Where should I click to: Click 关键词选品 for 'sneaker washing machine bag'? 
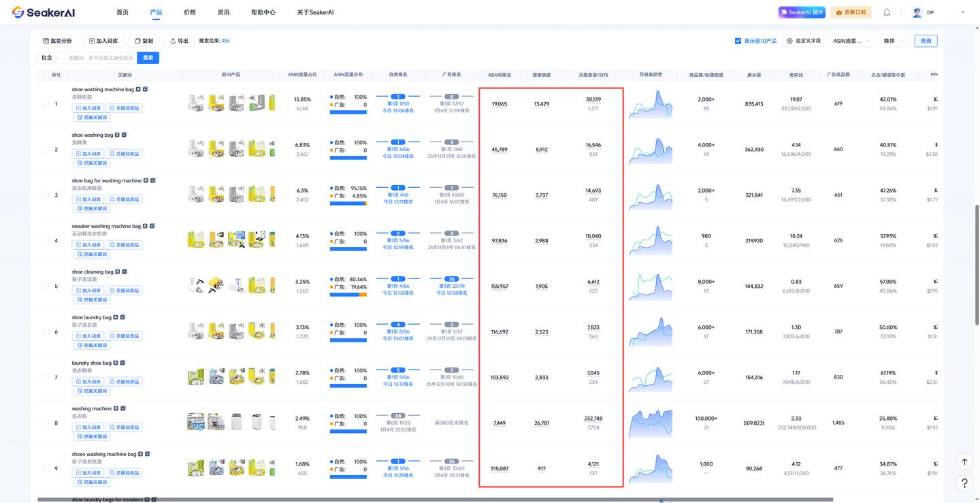tap(124, 245)
